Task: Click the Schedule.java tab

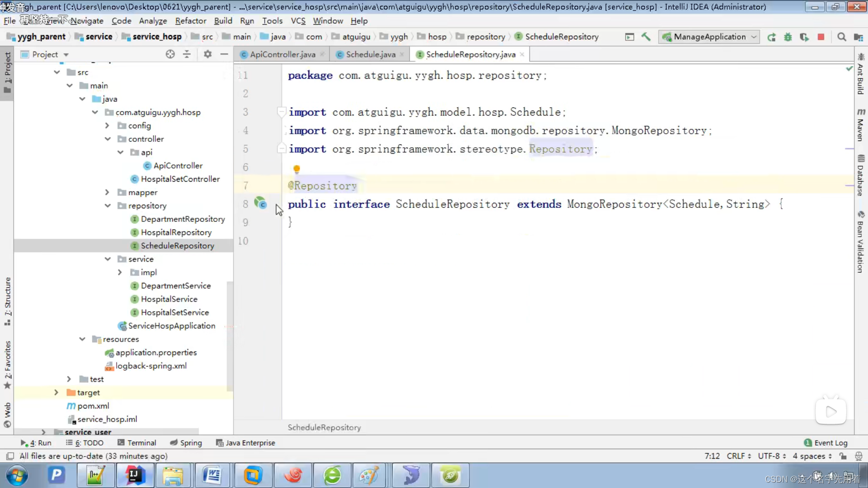Action: [x=370, y=54]
